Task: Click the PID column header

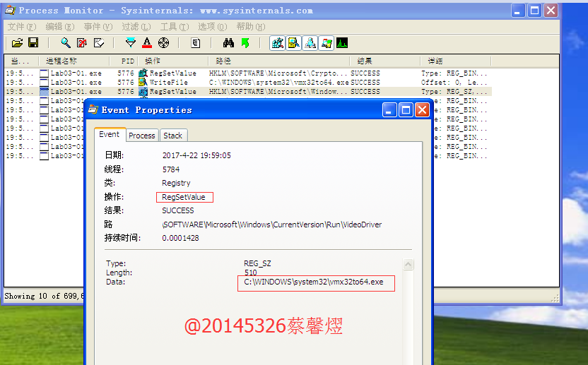Action: (x=127, y=61)
